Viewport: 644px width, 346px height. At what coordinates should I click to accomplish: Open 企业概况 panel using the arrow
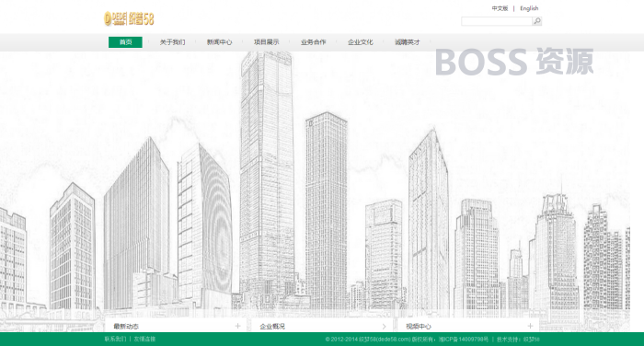coord(384,327)
